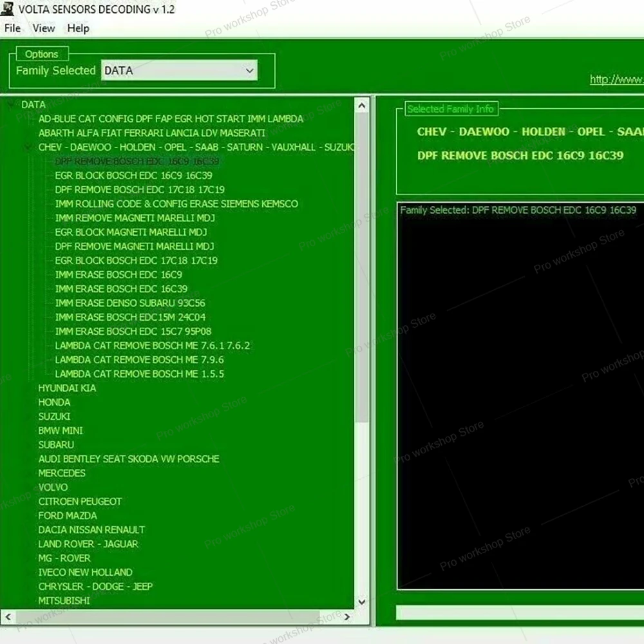Select the SUZUKI family

tap(54, 417)
